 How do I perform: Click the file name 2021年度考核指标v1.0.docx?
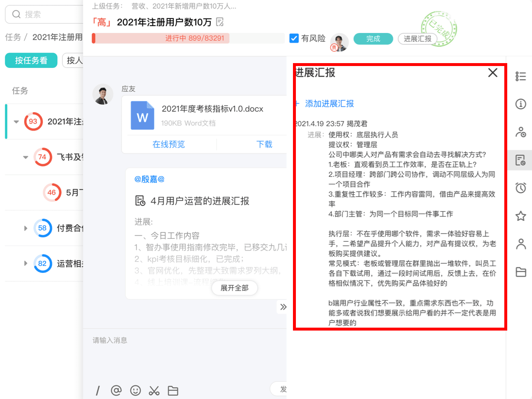tap(212, 109)
